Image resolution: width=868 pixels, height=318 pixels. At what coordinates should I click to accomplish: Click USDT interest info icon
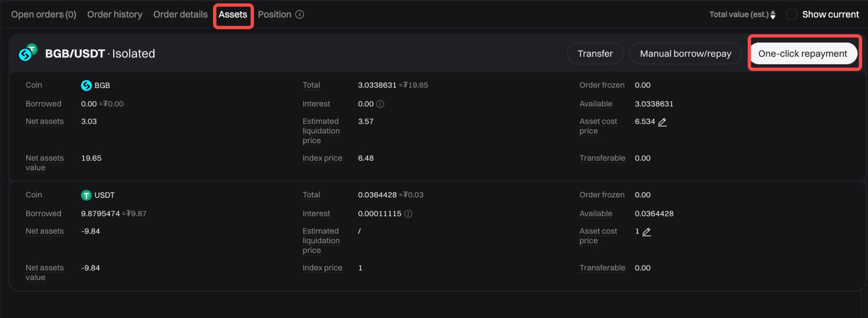(408, 214)
